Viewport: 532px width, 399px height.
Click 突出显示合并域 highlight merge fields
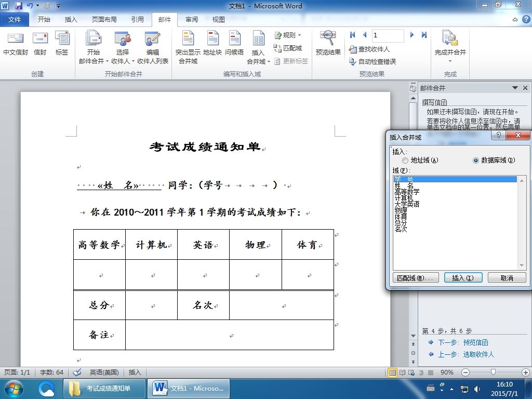coord(188,47)
